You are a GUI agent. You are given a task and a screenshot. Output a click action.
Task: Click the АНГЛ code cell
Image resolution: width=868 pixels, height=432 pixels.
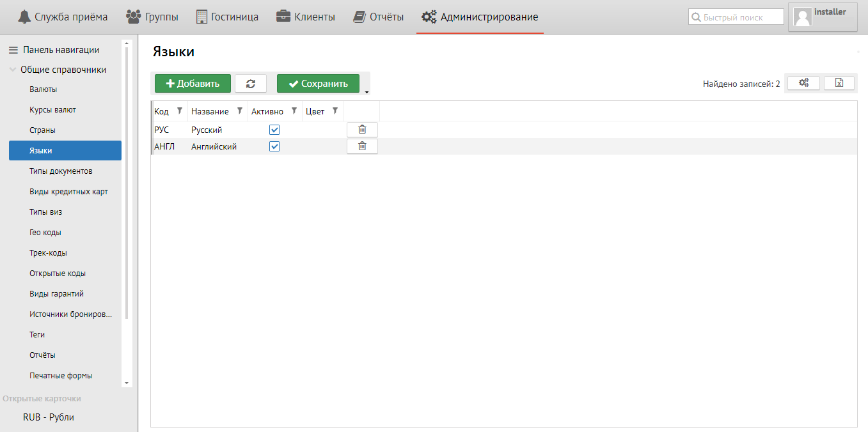point(170,146)
